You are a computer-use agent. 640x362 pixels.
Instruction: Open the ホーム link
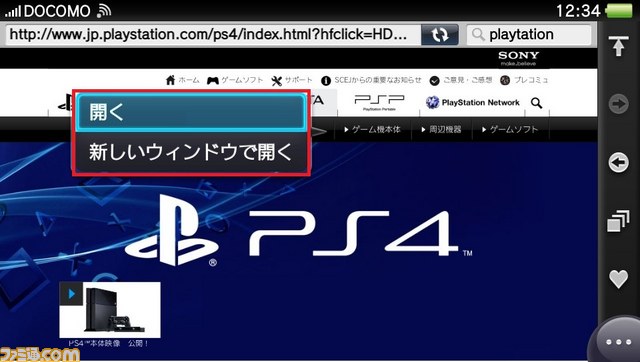pos(182,80)
